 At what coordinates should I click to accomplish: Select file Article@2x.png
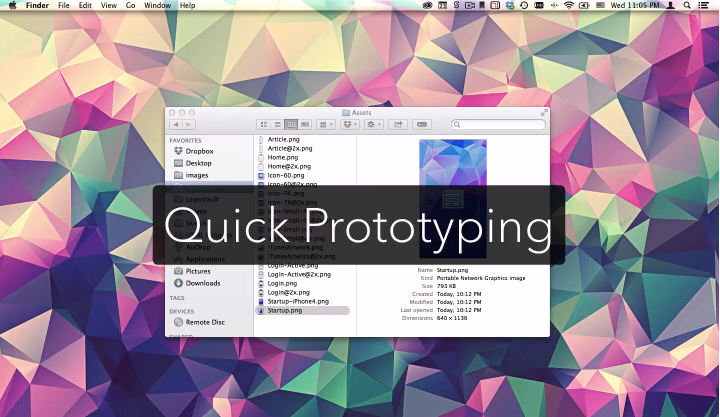tap(290, 148)
